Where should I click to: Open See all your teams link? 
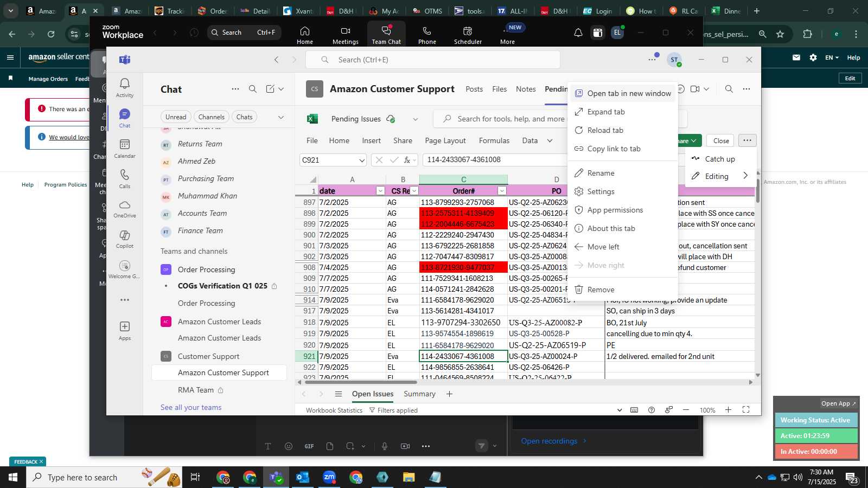191,407
